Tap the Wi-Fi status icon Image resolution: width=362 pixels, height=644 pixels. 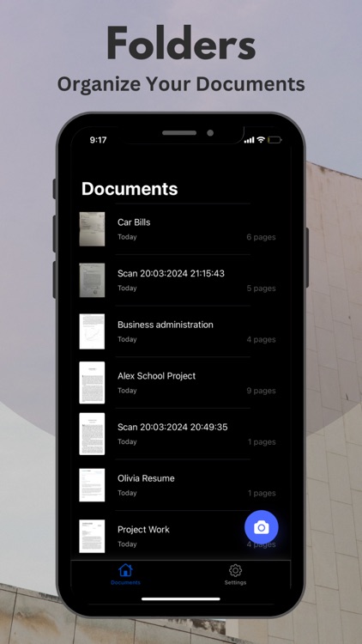point(261,140)
